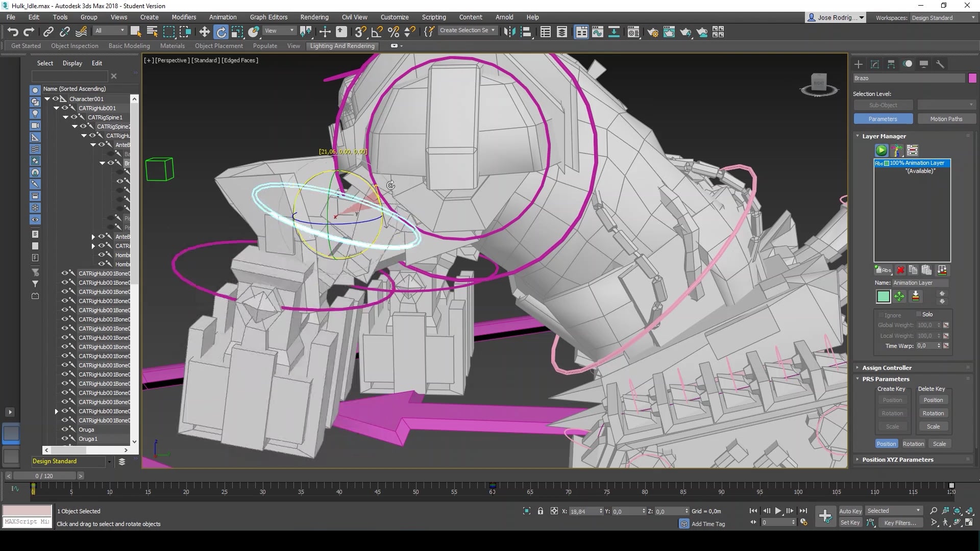The image size is (980, 551).
Task: Collapse the PRS Parameters rollout
Action: 857,379
